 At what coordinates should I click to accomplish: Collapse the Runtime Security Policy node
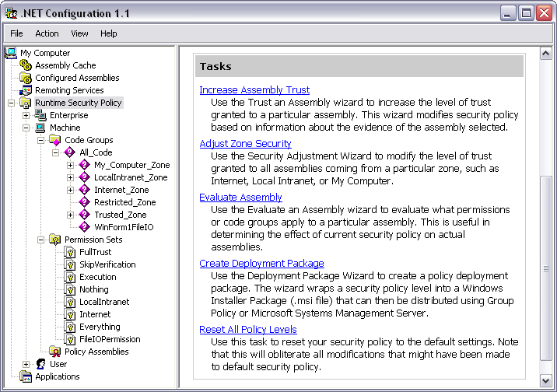tap(12, 103)
